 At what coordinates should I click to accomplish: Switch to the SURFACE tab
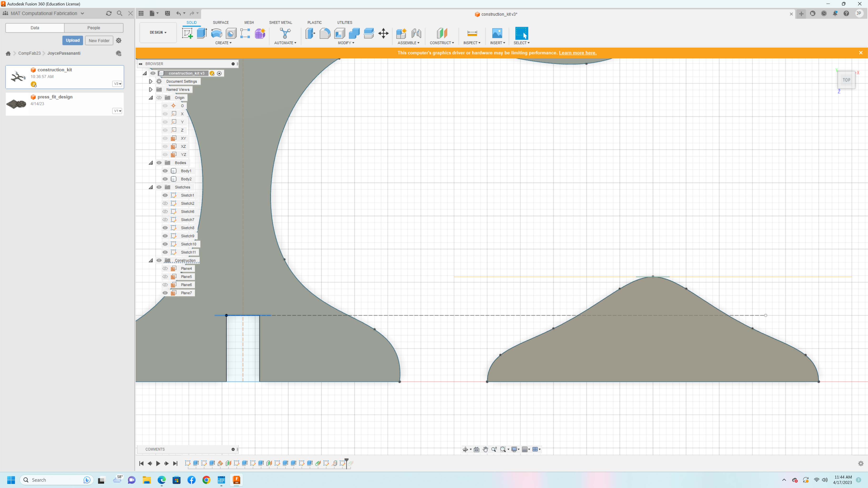[221, 23]
